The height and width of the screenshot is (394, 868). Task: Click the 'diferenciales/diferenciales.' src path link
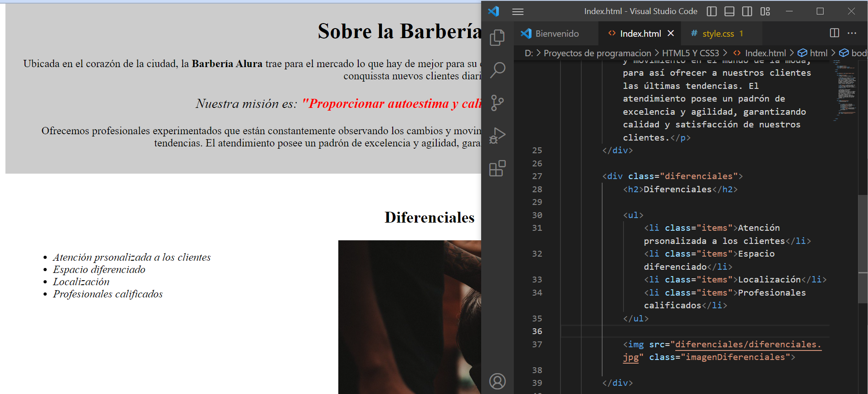(x=748, y=344)
